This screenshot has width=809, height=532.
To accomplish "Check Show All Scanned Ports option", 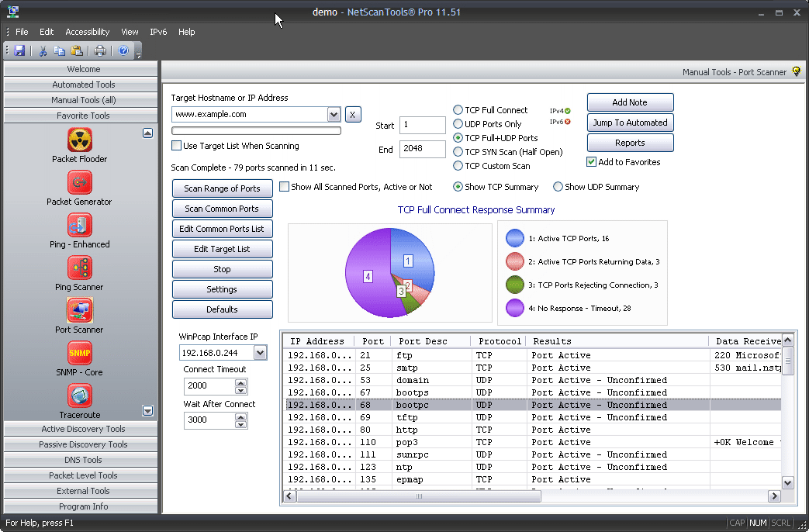I will coord(285,187).
